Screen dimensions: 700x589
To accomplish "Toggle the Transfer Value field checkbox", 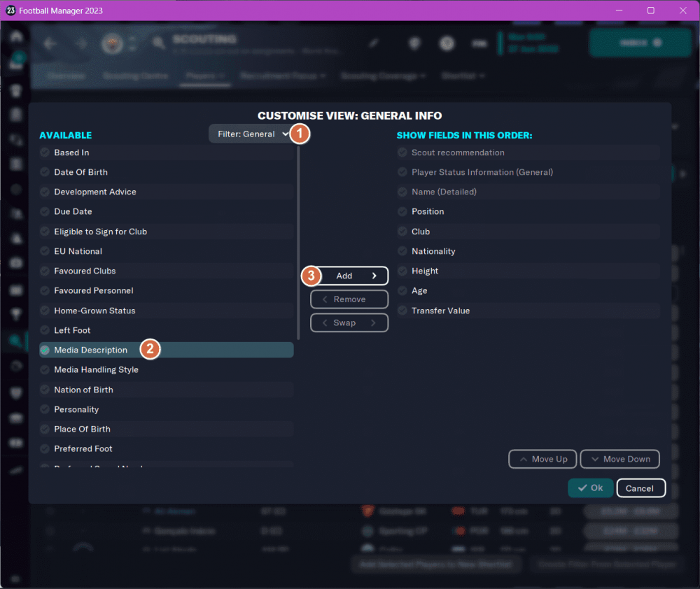I will 402,311.
